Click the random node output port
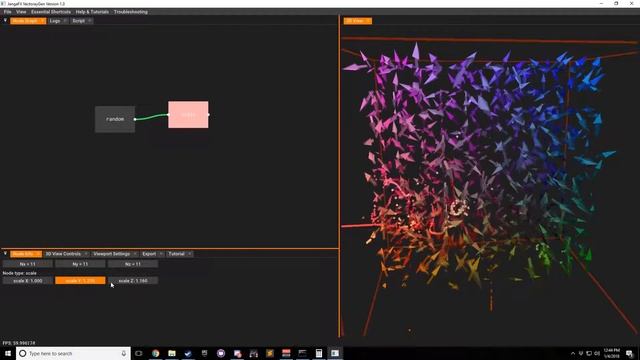 (x=135, y=119)
